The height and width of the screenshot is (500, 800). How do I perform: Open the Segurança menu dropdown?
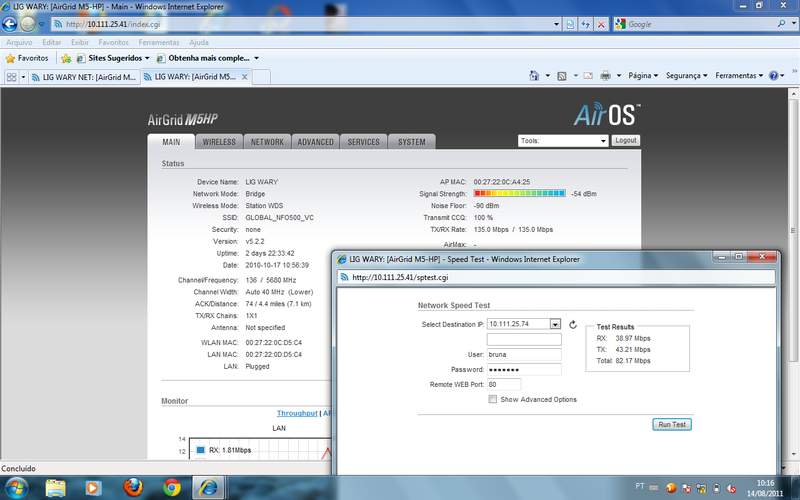(x=686, y=76)
